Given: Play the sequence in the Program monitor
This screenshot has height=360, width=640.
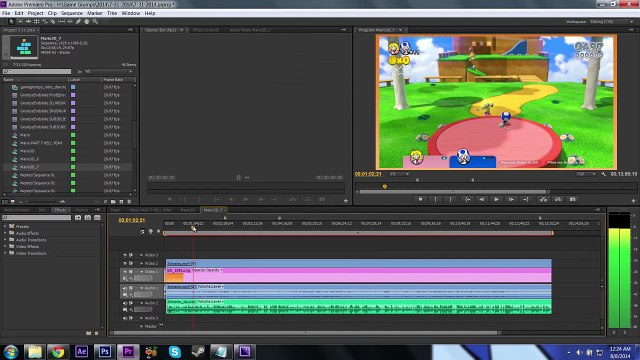Looking at the screenshot, I should coord(496,199).
